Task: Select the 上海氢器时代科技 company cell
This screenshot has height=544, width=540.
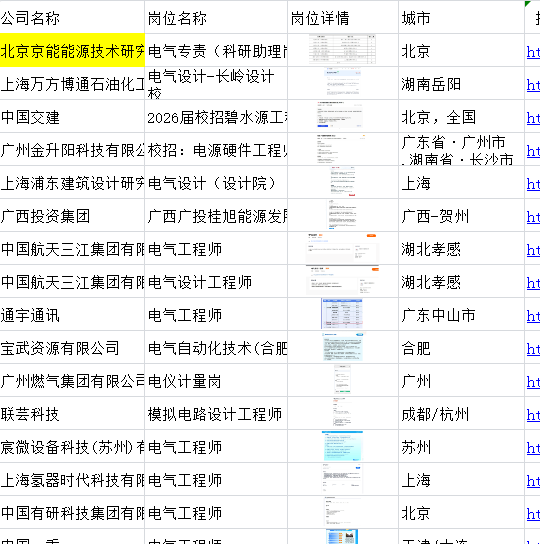Action: point(72,479)
